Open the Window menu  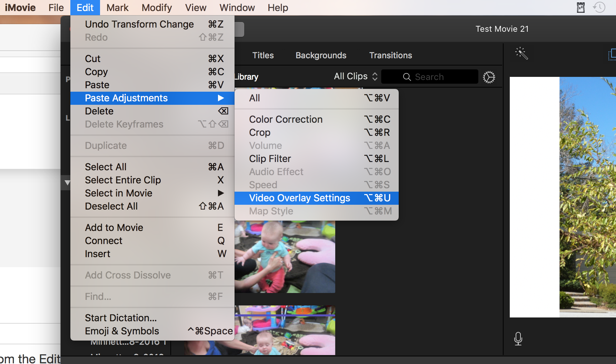point(237,8)
